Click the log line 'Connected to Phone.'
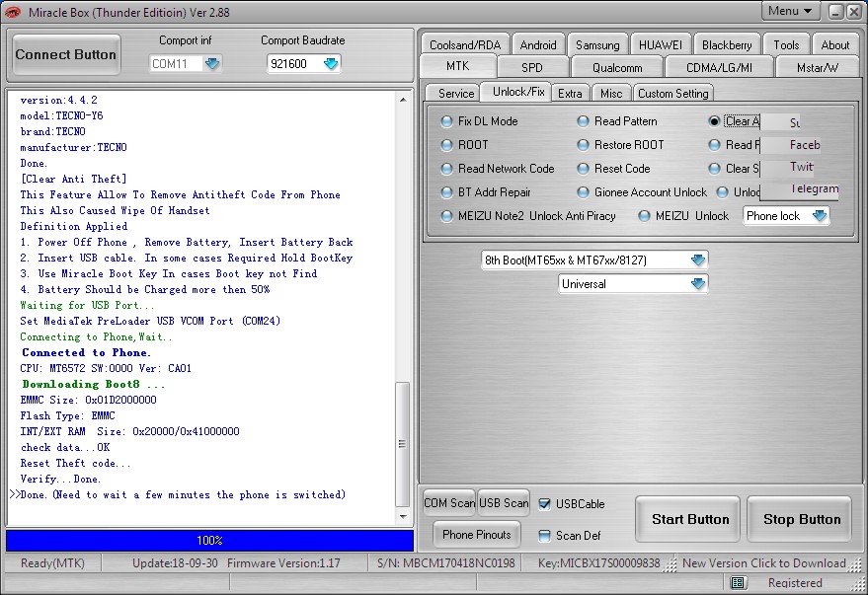This screenshot has width=868, height=595. click(x=86, y=352)
